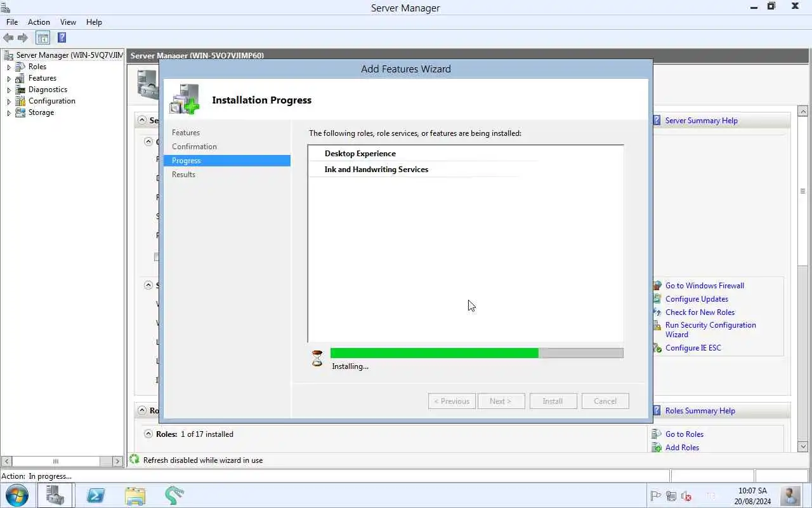This screenshot has height=508, width=812.
Task: Select the Server Manager root tree node
Action: (70, 55)
